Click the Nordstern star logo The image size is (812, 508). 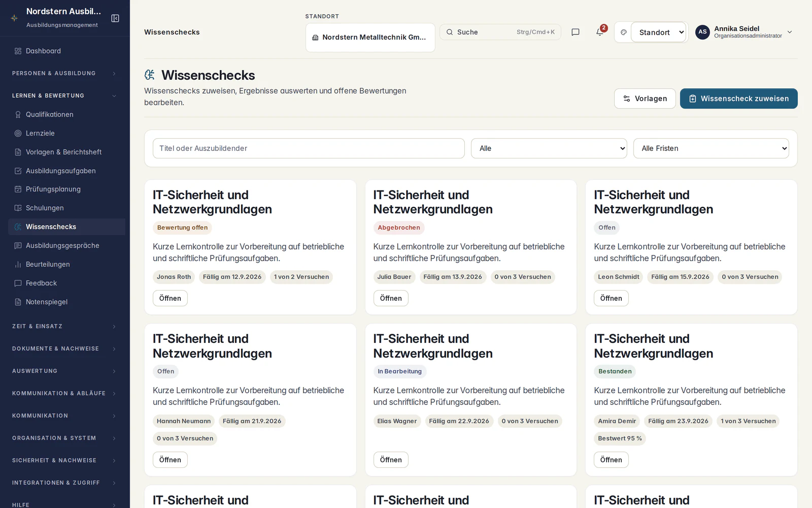point(14,18)
